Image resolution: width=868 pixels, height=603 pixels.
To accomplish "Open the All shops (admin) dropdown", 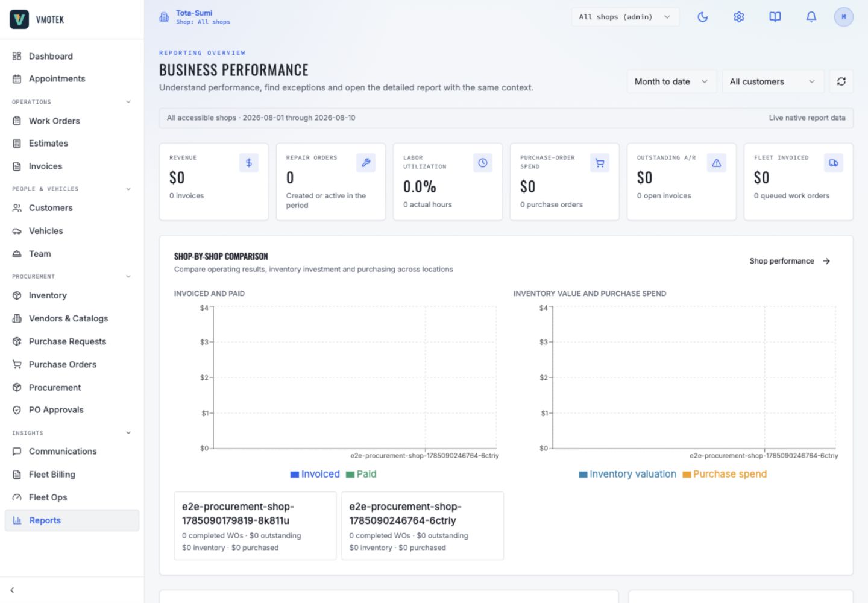I will coord(625,17).
